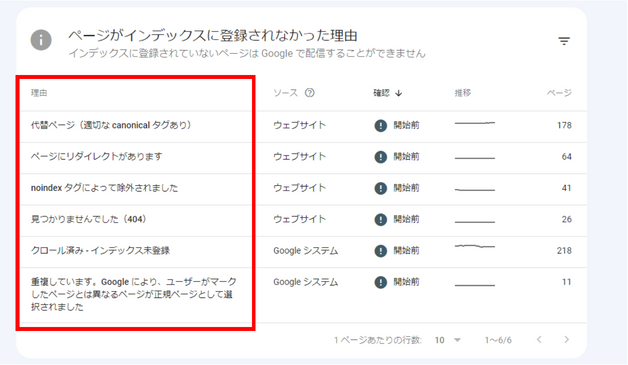628x365 pixels.
Task: Click page count 41
Action: click(566, 188)
